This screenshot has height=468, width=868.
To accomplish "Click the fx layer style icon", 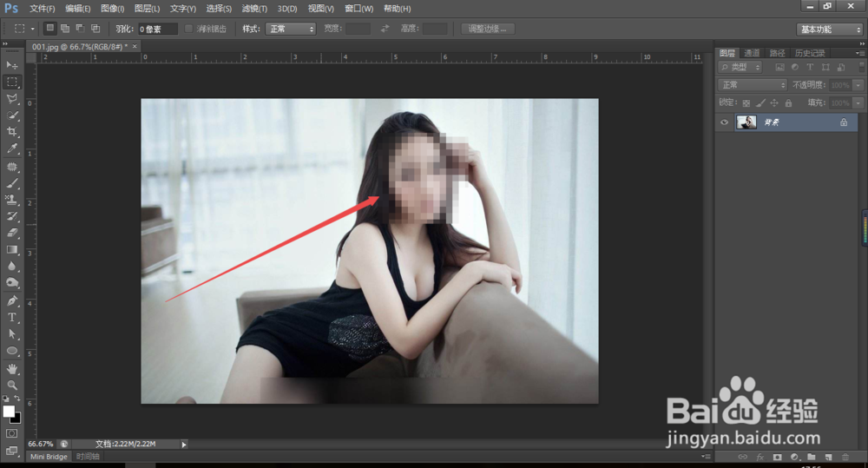I will [760, 457].
